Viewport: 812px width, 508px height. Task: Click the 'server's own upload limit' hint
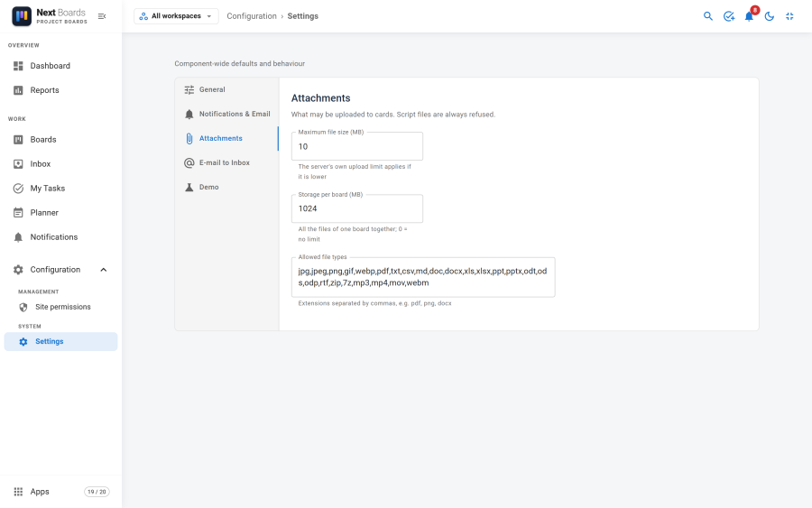(x=355, y=171)
